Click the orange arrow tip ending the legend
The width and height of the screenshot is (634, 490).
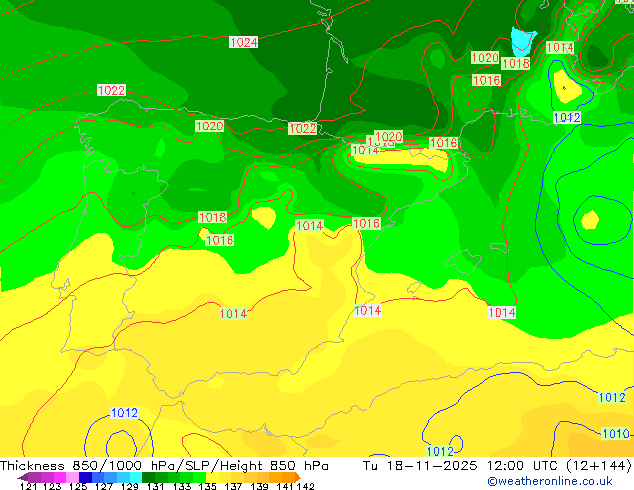[298, 477]
